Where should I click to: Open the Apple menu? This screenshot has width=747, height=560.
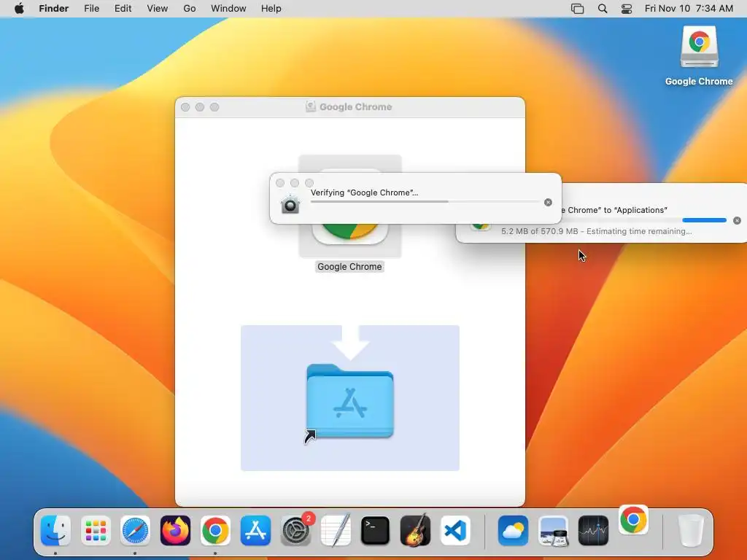click(19, 9)
